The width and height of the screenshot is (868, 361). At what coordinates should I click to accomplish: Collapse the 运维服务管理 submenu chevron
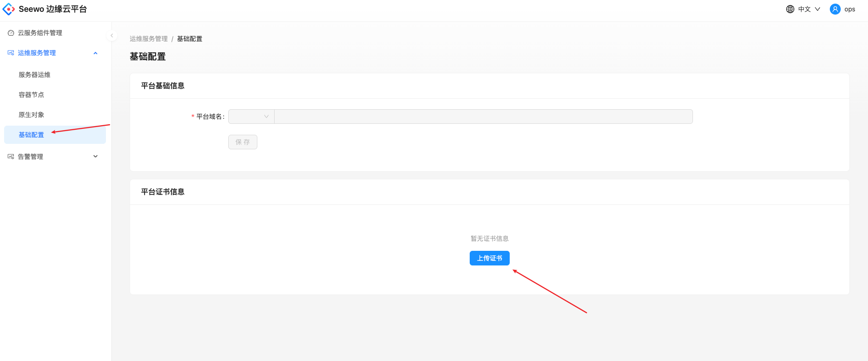pos(95,53)
